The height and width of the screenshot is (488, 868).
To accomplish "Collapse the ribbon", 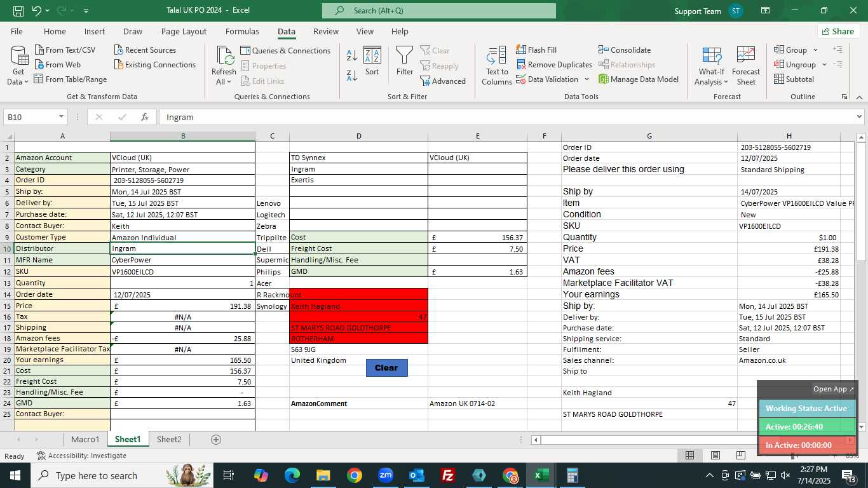I will click(859, 97).
